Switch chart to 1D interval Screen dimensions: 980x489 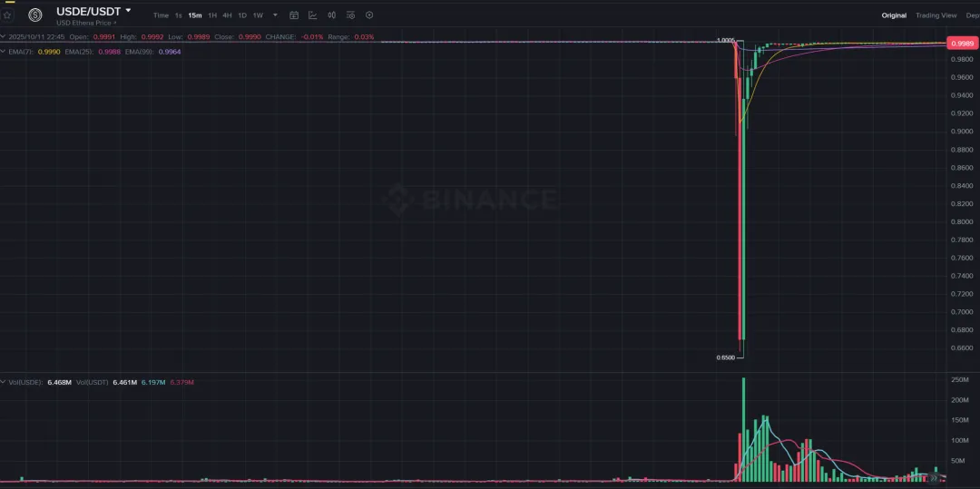coord(242,15)
